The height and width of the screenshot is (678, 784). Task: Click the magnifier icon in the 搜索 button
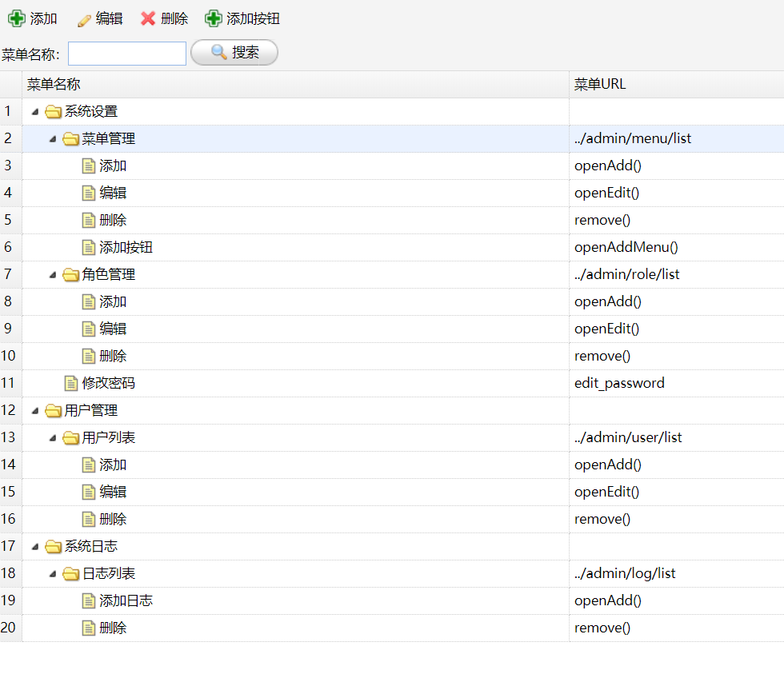tap(219, 51)
